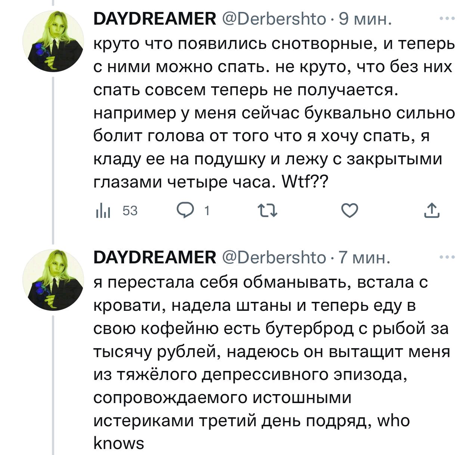Like the first tweet with the heart

(350, 211)
